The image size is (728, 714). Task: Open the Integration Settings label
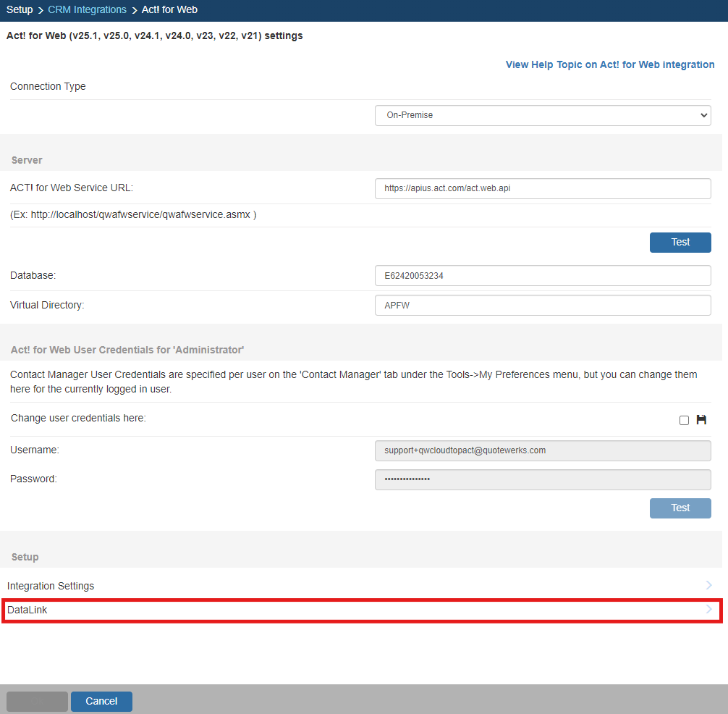[51, 586]
